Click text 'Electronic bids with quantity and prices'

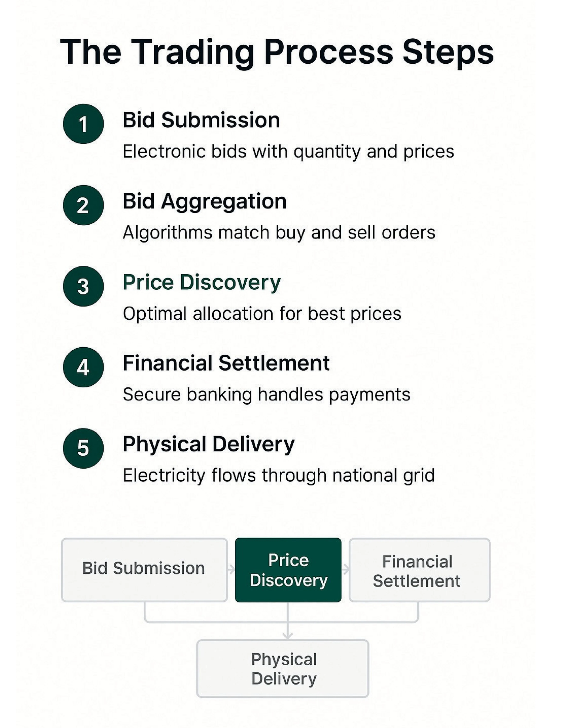pos(289,152)
